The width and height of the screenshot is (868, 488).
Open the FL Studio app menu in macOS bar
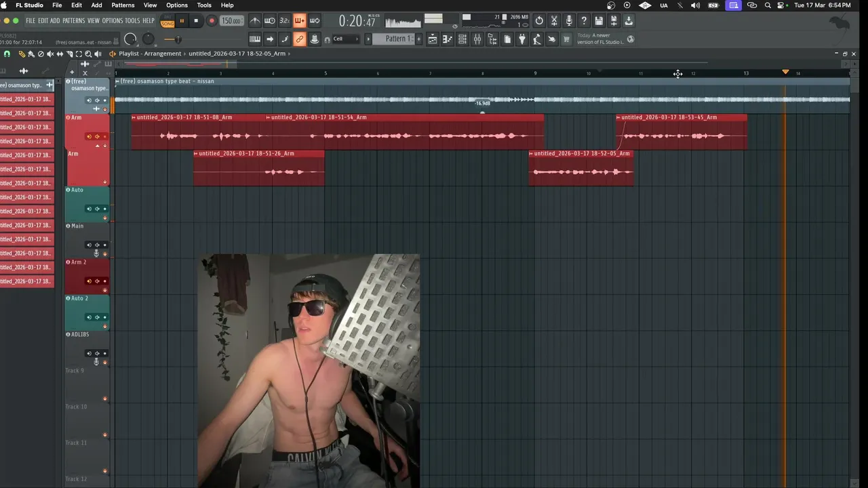coord(29,5)
